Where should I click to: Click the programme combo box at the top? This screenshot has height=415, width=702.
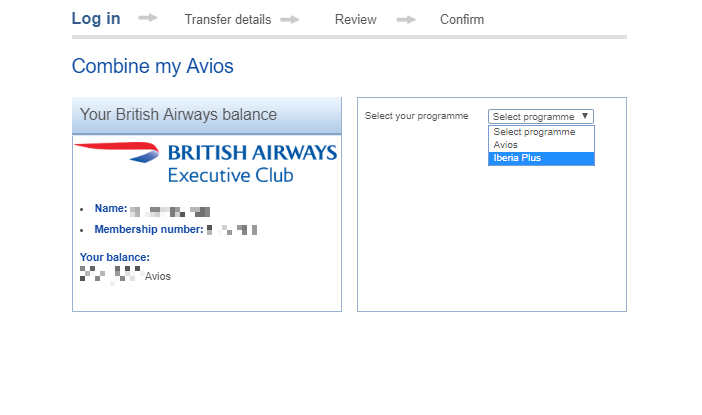coord(541,116)
